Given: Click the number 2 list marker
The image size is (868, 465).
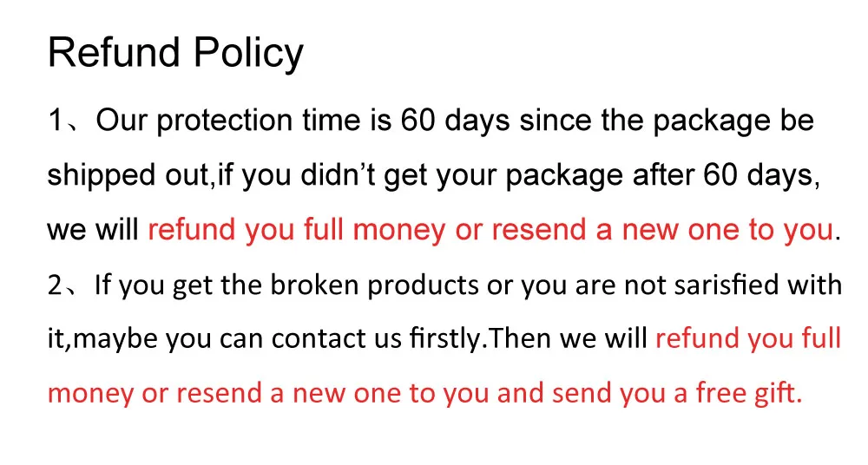Looking at the screenshot, I should (x=56, y=285).
